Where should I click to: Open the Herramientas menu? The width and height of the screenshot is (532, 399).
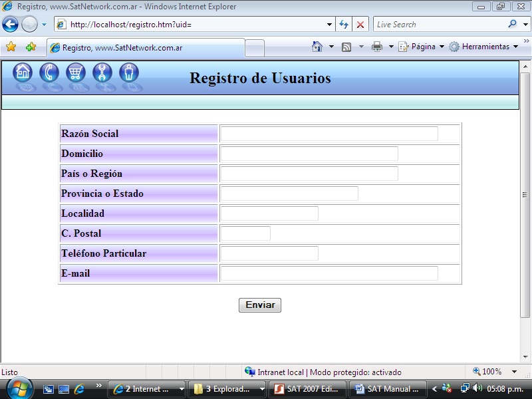(x=484, y=47)
